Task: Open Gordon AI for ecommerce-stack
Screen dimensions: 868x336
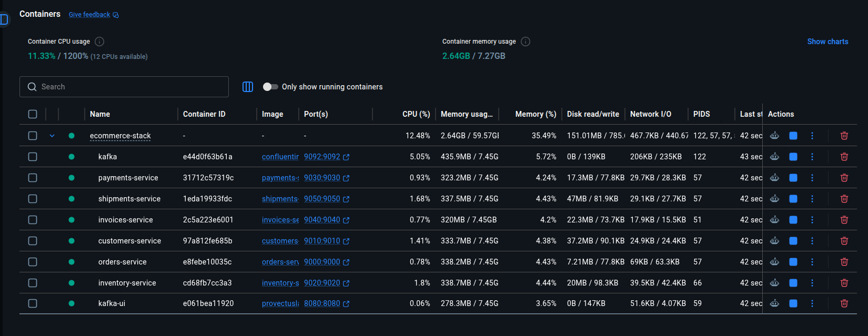Action: pyautogui.click(x=774, y=136)
